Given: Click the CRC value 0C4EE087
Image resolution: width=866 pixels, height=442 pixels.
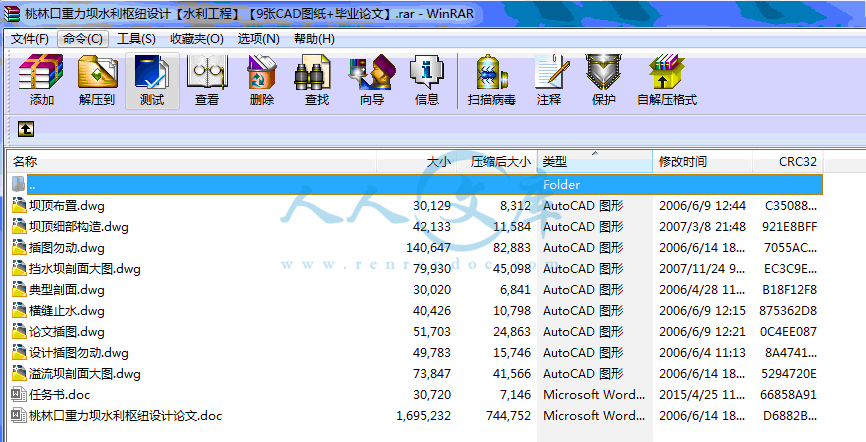Looking at the screenshot, I should click(789, 332).
